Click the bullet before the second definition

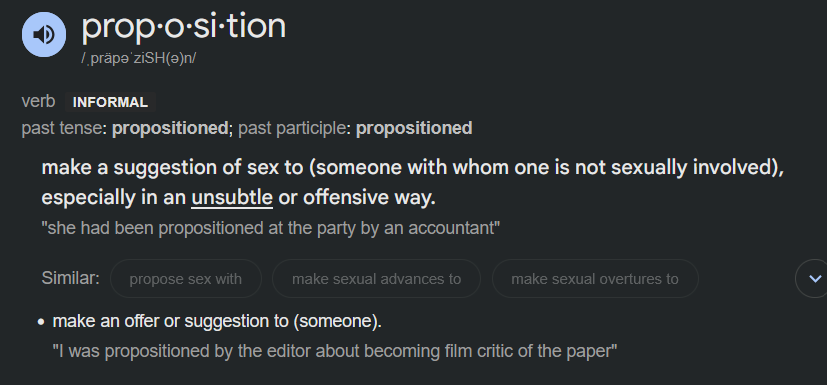[41, 322]
